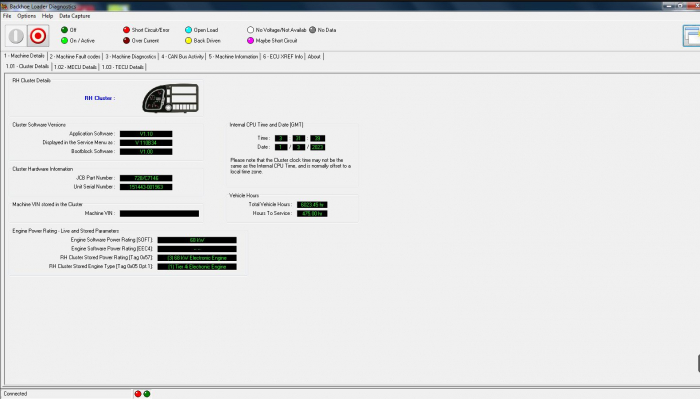Click the magenta Maybe Short Circuit indicator
The image size is (700, 399).
click(x=250, y=41)
